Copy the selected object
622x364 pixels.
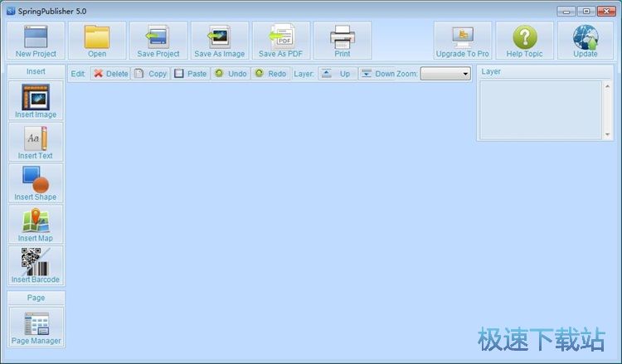coord(150,74)
